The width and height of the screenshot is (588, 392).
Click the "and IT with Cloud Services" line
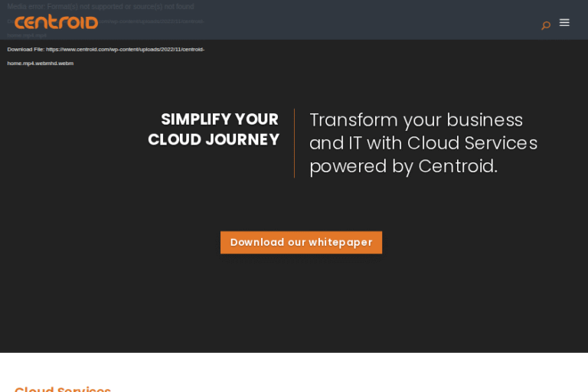pos(423,143)
